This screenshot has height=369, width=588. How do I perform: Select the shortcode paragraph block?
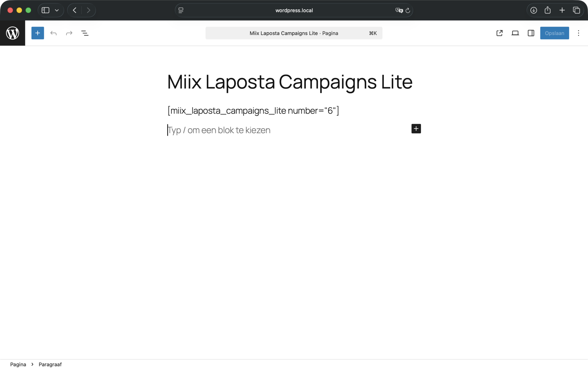(253, 111)
